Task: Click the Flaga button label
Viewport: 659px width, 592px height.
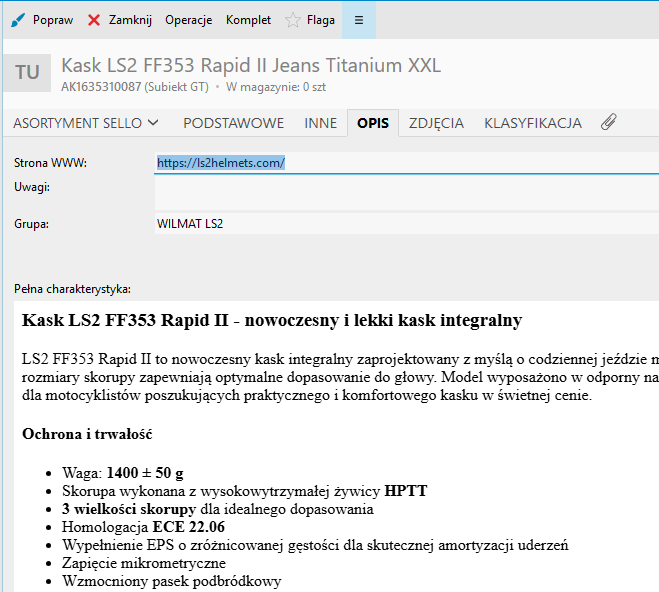Action: 321,20
